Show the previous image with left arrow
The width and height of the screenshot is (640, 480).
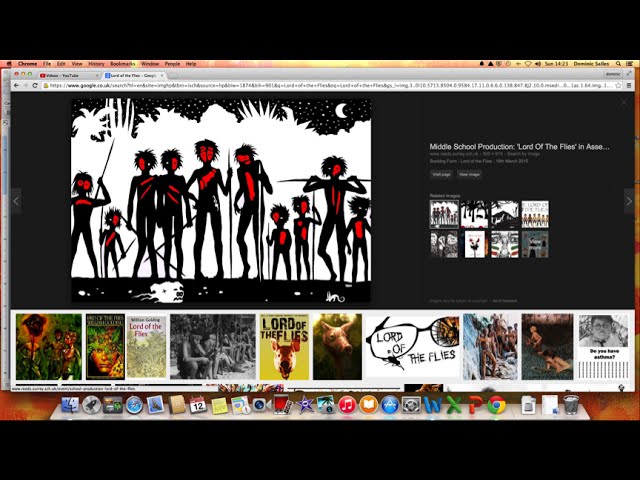tap(16, 201)
